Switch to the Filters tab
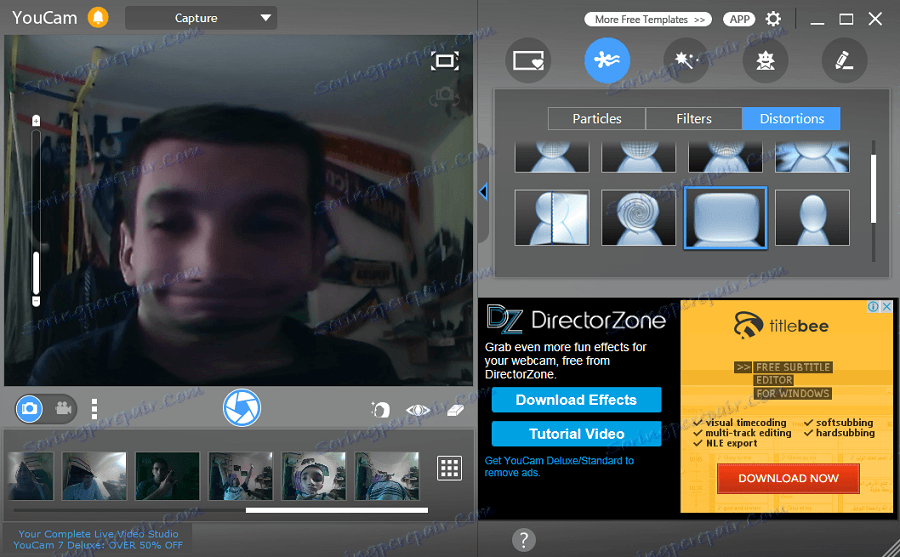900x557 pixels. [x=693, y=118]
